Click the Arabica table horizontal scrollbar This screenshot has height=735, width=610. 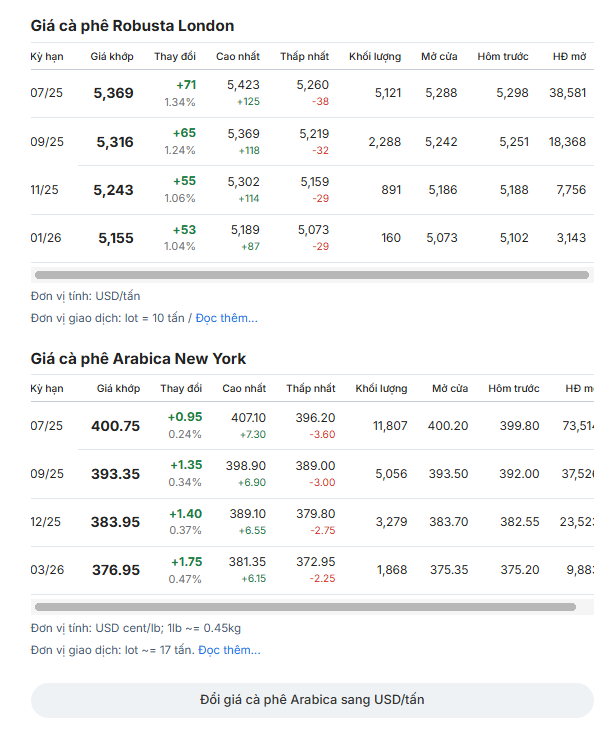click(x=305, y=607)
